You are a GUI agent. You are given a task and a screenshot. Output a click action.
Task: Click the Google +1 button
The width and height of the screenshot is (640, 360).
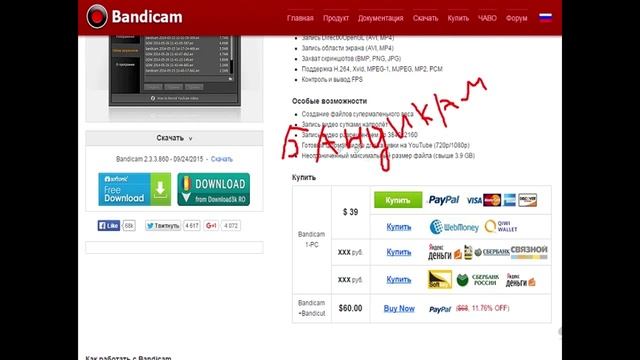[x=211, y=226]
